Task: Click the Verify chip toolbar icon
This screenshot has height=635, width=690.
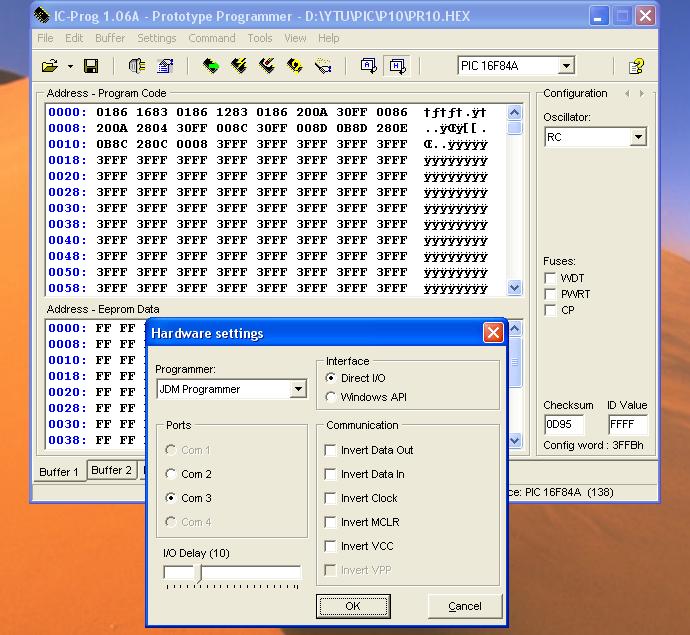Action: pos(295,67)
